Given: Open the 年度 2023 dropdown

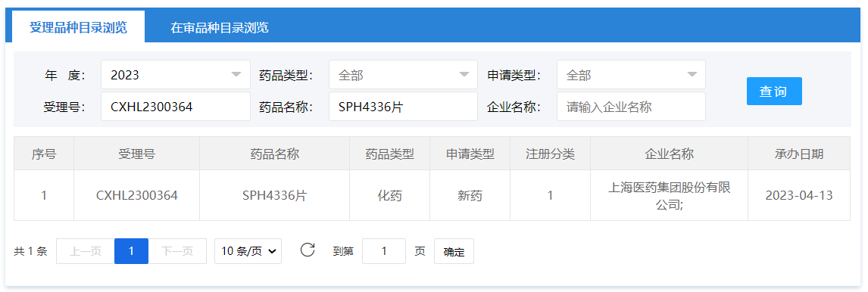Looking at the screenshot, I should [x=176, y=75].
